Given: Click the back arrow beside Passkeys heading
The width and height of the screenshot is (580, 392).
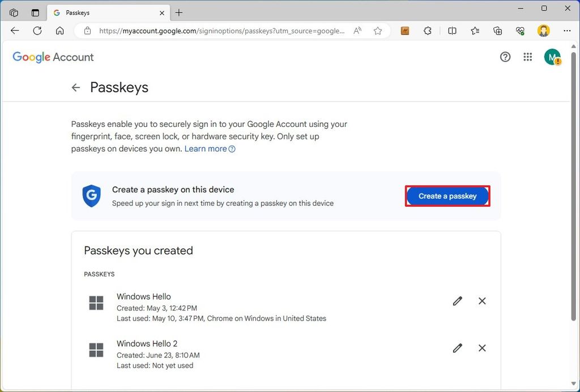Looking at the screenshot, I should pos(75,87).
